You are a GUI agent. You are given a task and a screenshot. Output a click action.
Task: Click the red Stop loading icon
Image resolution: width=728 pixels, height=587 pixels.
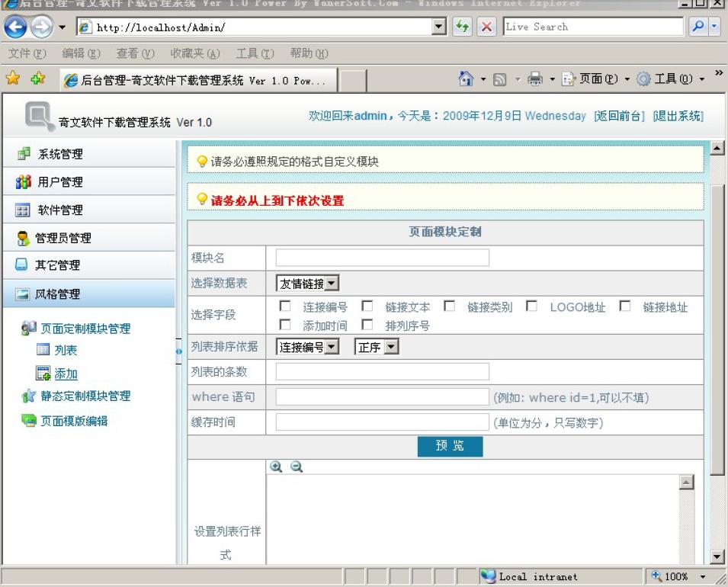point(486,27)
